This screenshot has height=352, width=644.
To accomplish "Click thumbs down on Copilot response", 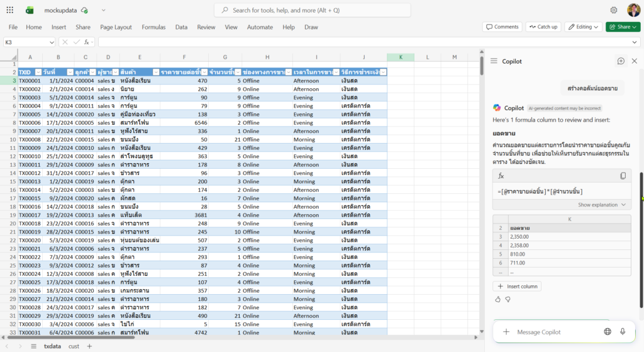I will (508, 299).
